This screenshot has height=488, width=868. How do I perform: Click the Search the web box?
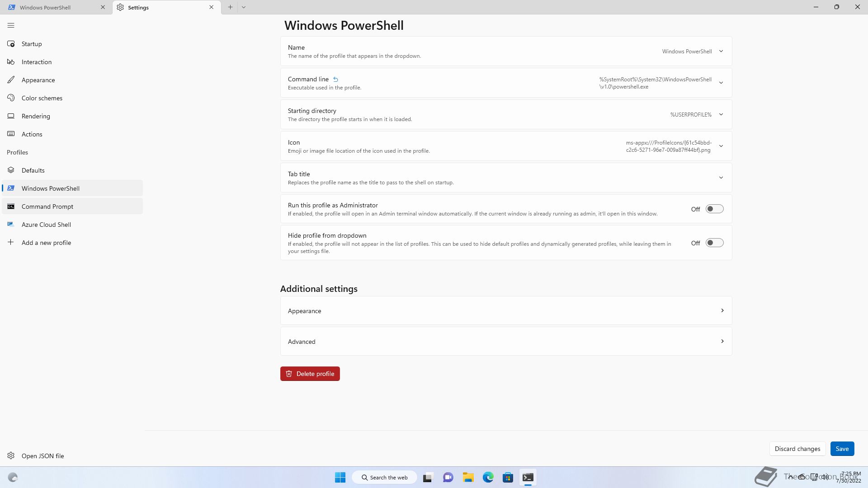(385, 477)
